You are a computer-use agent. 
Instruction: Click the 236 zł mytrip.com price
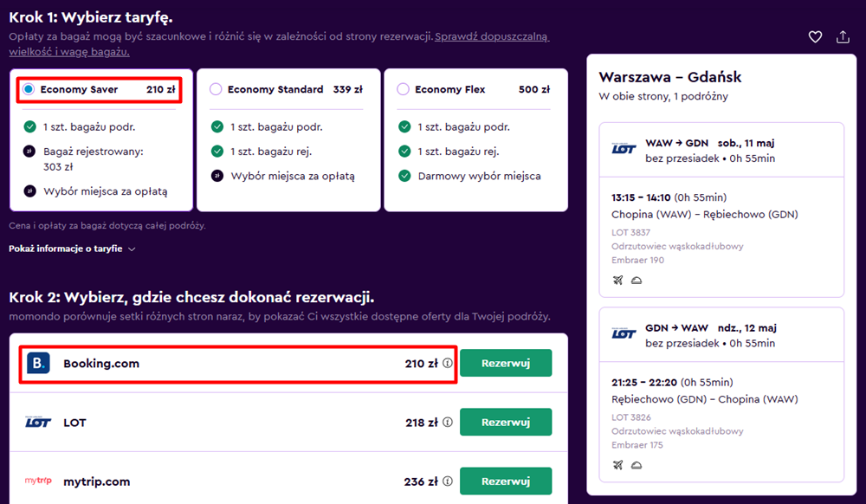tap(421, 481)
